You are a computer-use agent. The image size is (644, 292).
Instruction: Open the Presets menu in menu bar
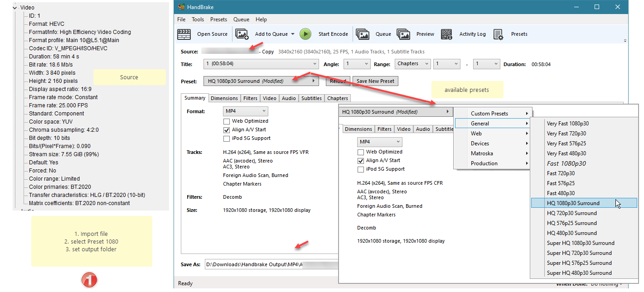pos(218,19)
